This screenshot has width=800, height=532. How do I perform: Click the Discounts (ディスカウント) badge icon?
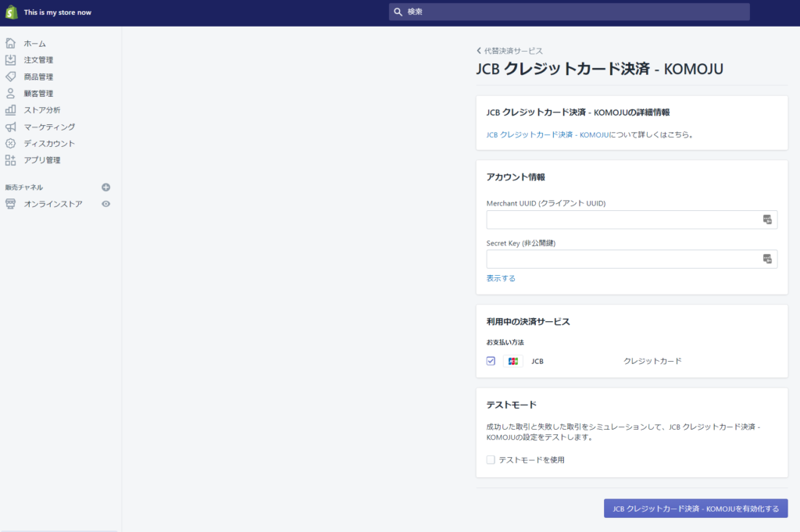(x=11, y=143)
